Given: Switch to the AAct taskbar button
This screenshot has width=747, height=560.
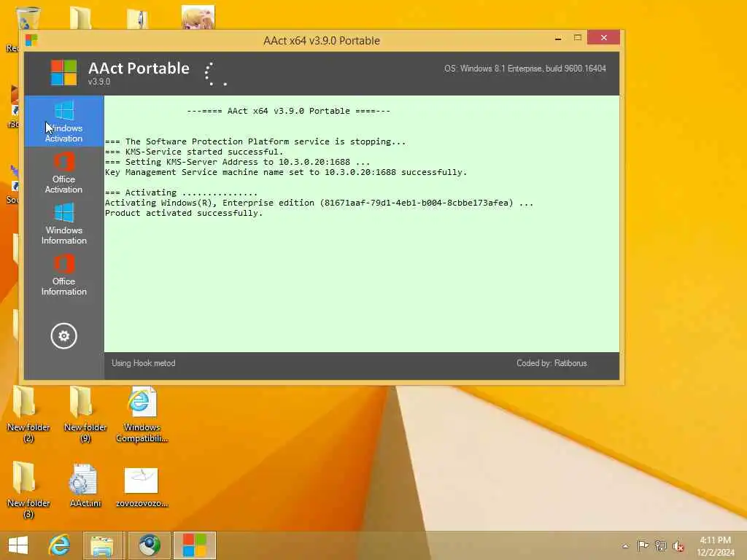Looking at the screenshot, I should coord(195,545).
